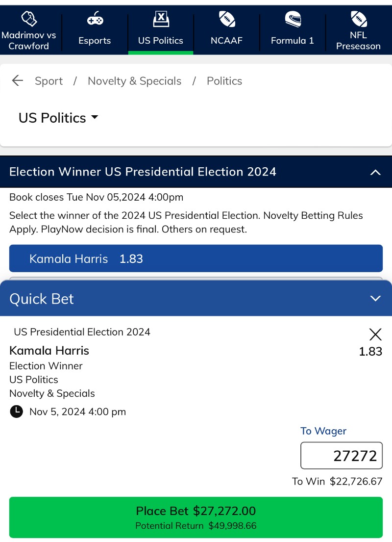
Task: Open the Novelty & Specials breadcrumb link
Action: [x=134, y=81]
